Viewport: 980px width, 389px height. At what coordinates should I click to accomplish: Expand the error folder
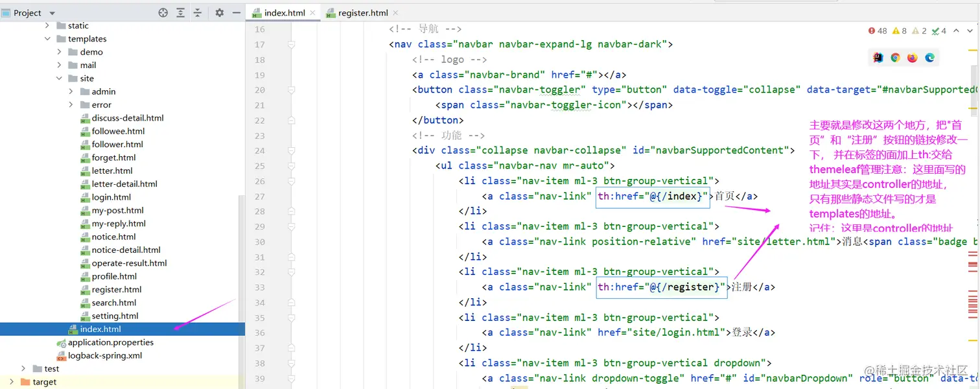coord(71,104)
